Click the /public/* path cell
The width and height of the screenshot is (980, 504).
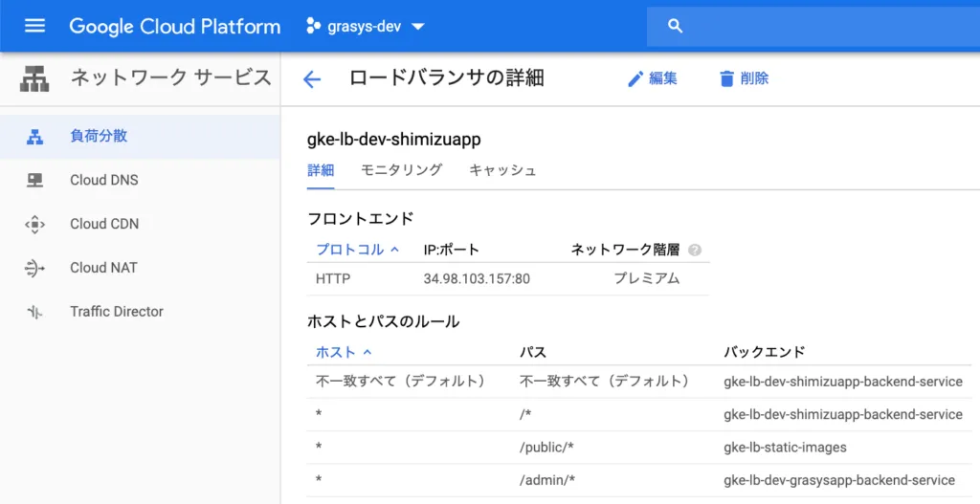[546, 448]
